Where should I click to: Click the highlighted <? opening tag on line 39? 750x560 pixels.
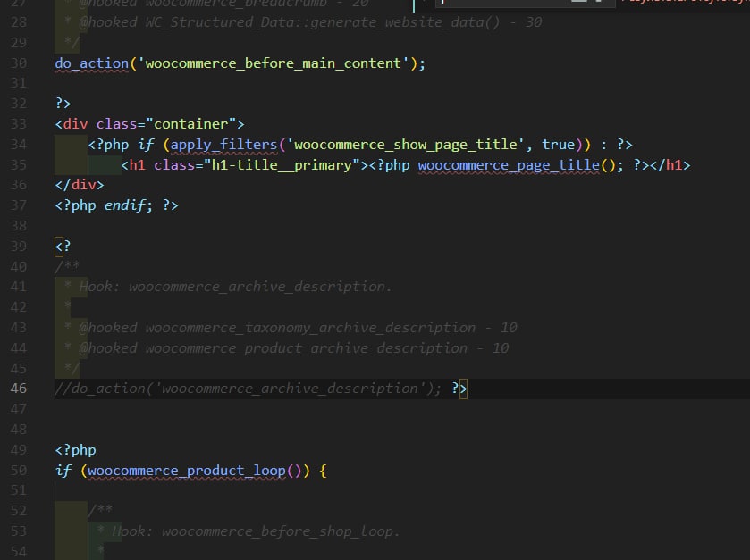[63, 247]
